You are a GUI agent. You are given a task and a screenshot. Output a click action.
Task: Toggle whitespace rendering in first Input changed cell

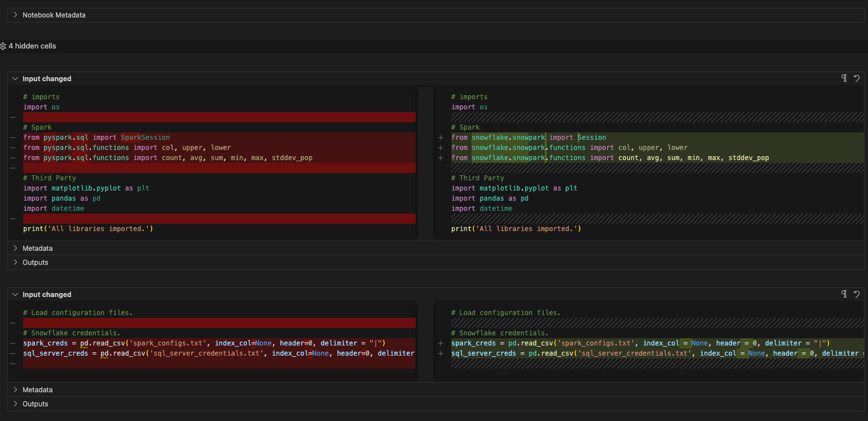coord(844,78)
